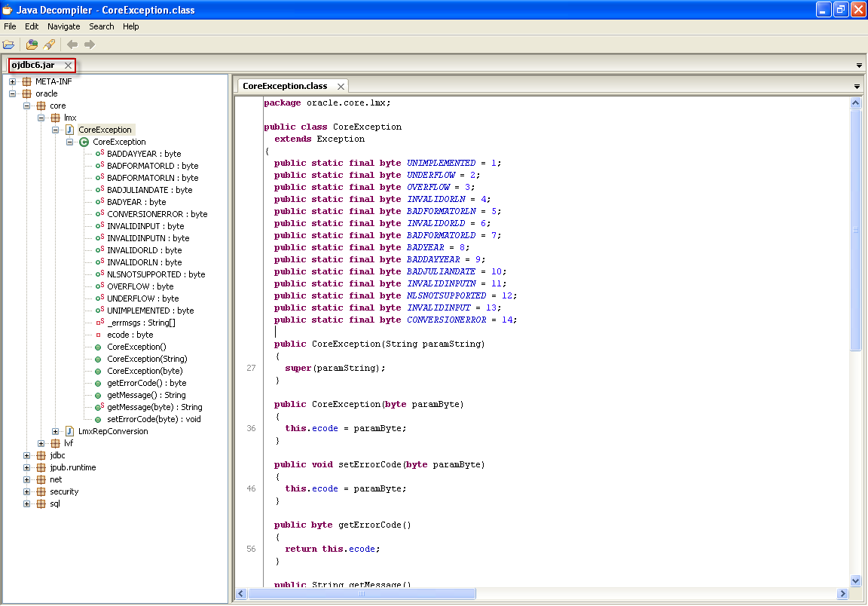Select the CoreException class file icon
868x606 pixels.
coord(70,130)
